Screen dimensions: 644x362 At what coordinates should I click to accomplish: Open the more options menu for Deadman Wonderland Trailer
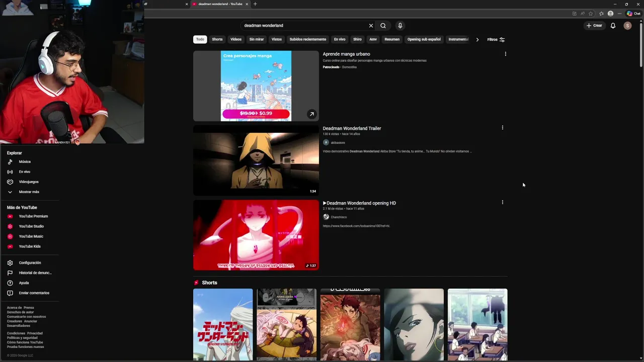click(502, 128)
